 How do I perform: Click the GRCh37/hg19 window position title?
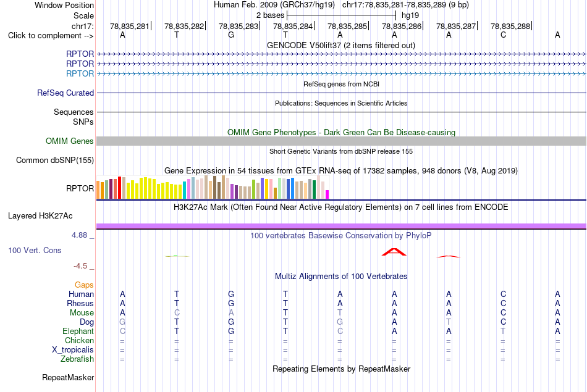point(341,5)
